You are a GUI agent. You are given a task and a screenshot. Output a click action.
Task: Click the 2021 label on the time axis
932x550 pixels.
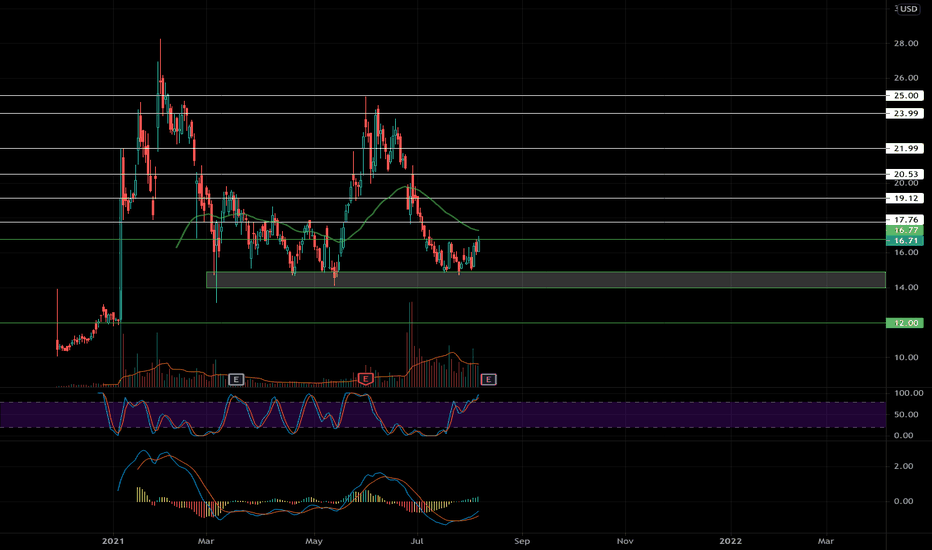(113, 541)
